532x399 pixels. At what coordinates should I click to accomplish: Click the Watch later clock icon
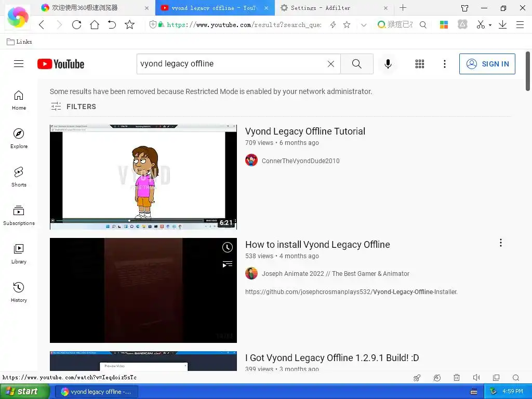click(228, 247)
